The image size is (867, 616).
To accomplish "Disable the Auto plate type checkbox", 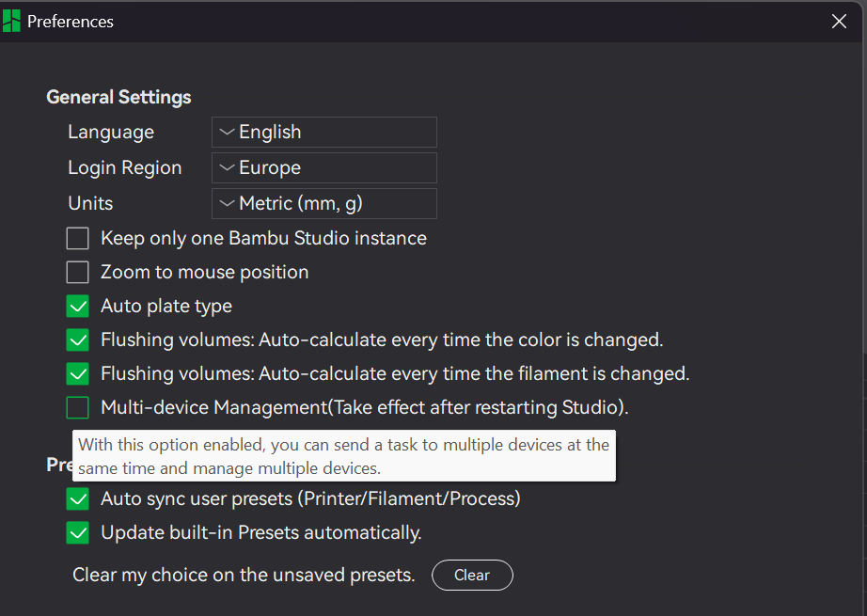I will point(77,307).
